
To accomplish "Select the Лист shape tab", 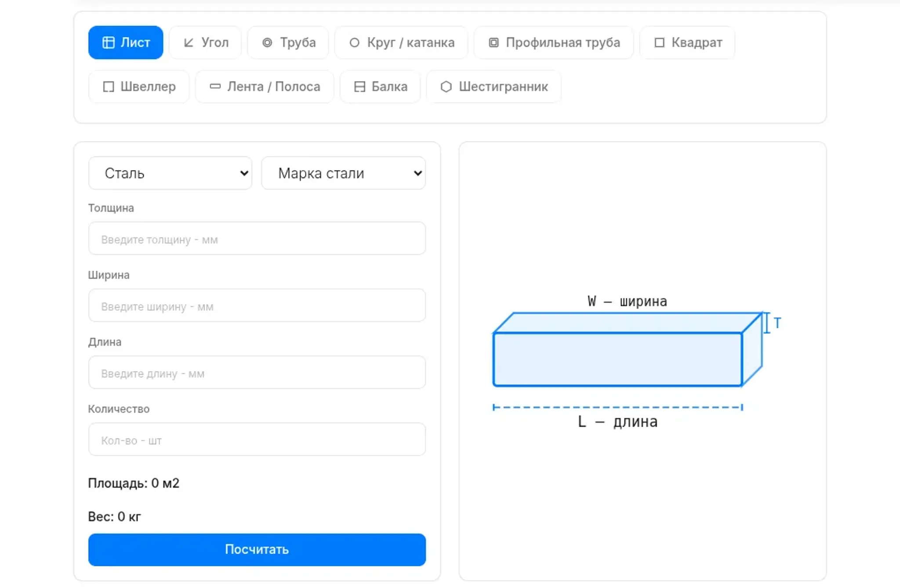I will [126, 43].
